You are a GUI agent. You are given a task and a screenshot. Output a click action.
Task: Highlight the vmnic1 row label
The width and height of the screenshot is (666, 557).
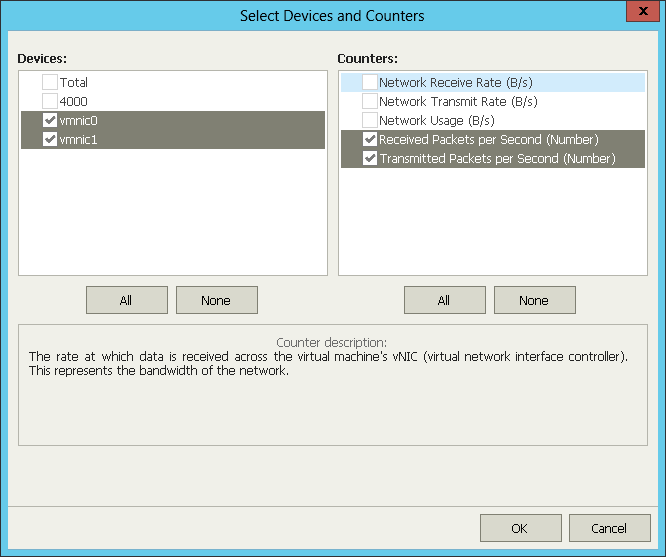[x=79, y=139]
